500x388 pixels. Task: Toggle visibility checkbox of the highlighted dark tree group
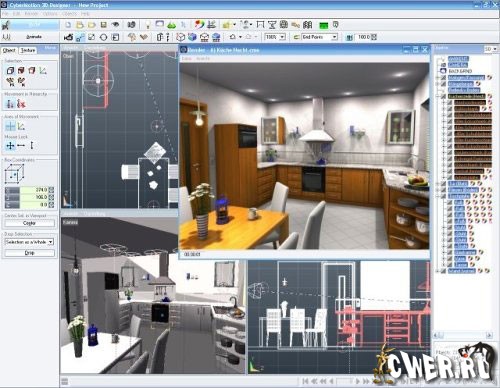click(443, 96)
